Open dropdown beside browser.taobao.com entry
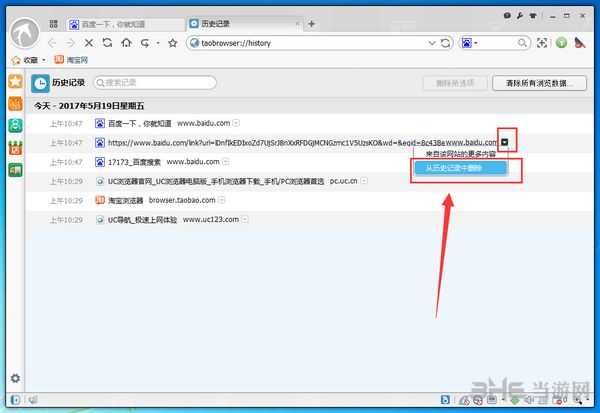This screenshot has height=413, width=600. (222, 200)
